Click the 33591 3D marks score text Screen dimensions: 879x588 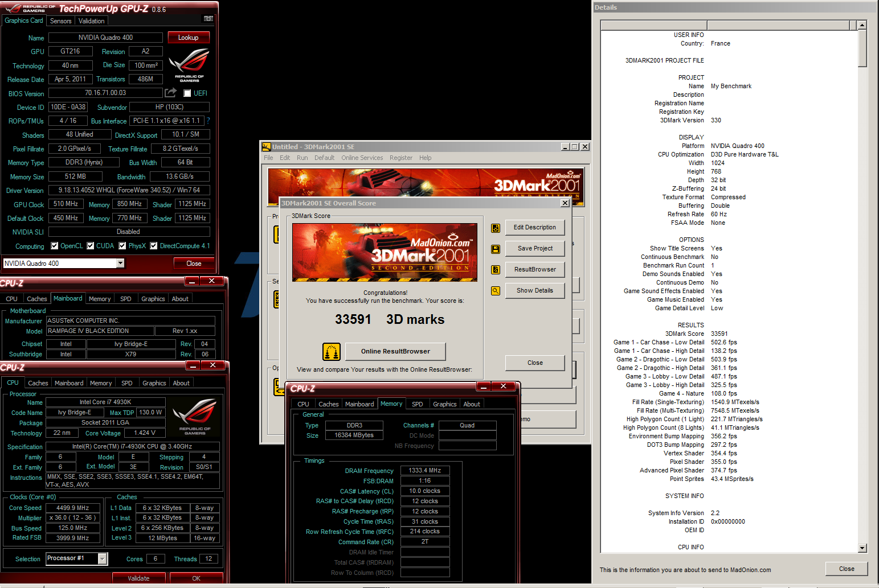[390, 319]
